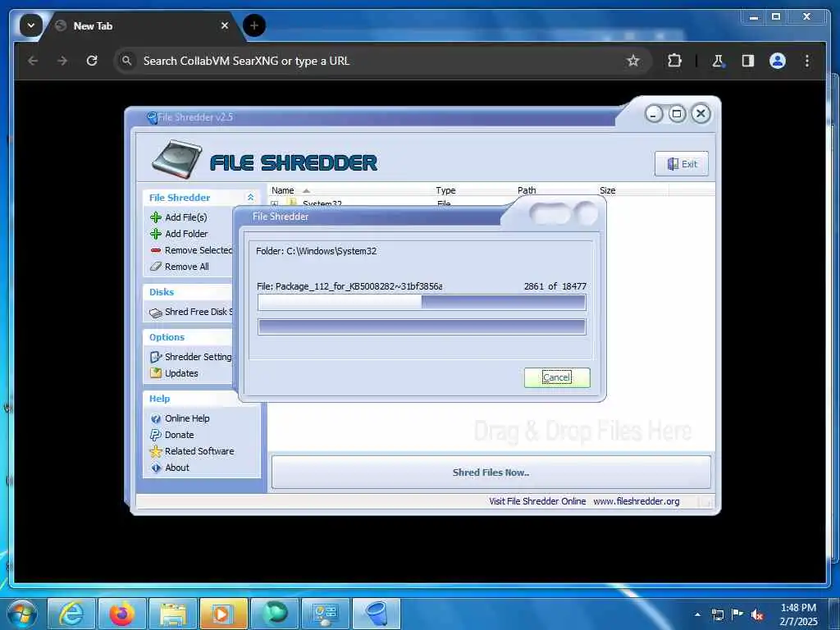Expand the System32 tree row
Viewport: 840px width, 630px height.
pyautogui.click(x=274, y=204)
